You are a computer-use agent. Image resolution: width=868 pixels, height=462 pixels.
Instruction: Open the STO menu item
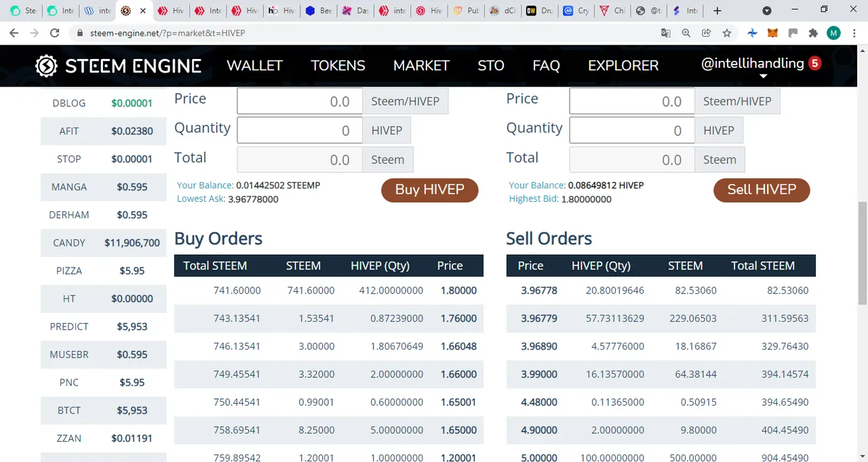pyautogui.click(x=491, y=66)
